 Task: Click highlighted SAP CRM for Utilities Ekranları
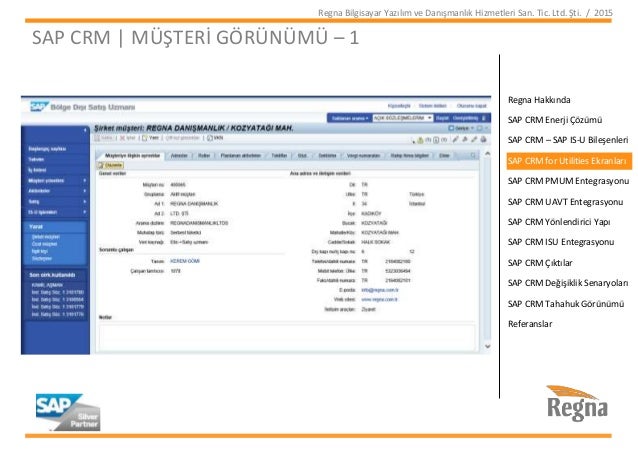(569, 161)
